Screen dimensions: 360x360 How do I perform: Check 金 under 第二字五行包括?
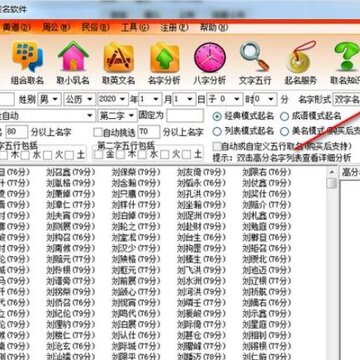click(x=99, y=155)
